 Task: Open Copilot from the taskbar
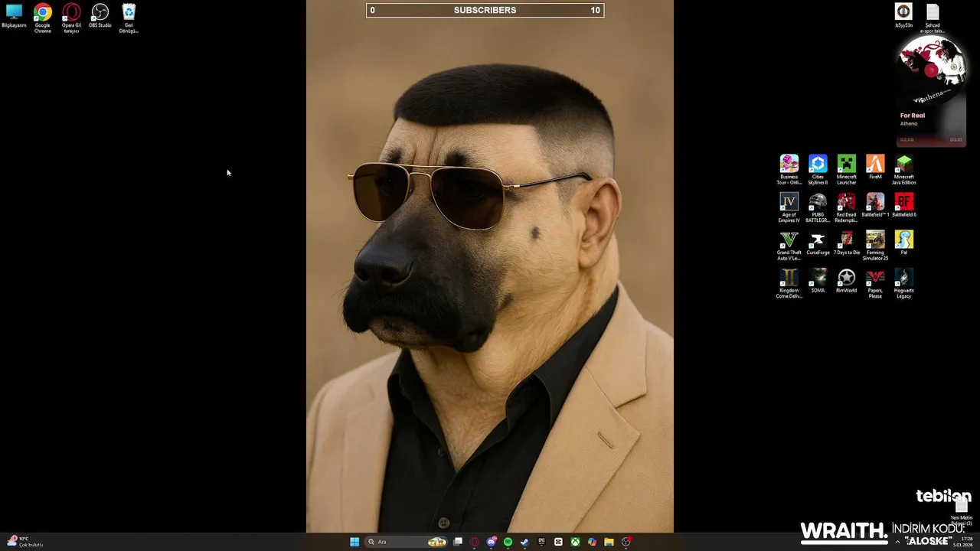pyautogui.click(x=592, y=542)
